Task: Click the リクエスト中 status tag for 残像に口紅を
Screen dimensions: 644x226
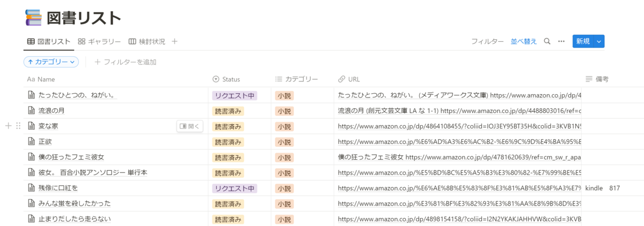Action: tap(235, 188)
